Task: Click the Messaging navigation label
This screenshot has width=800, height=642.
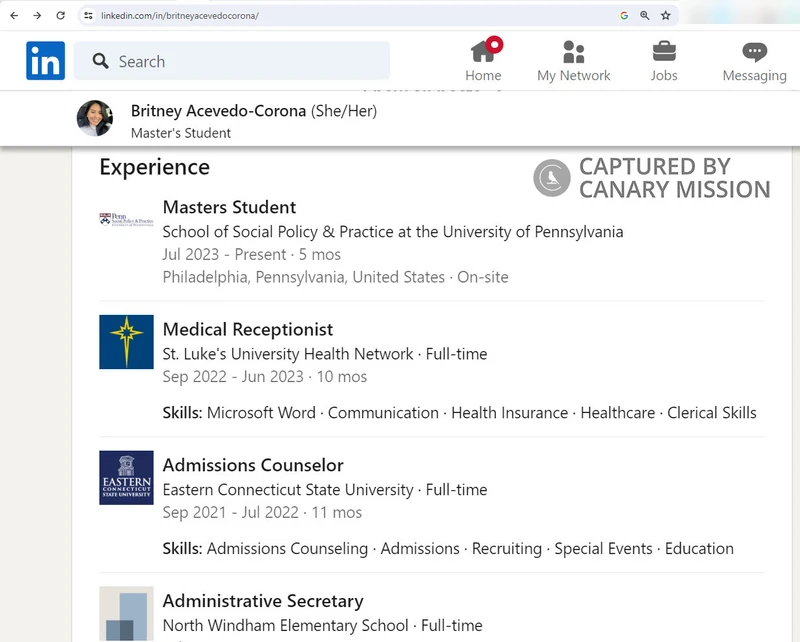Action: [x=755, y=76]
